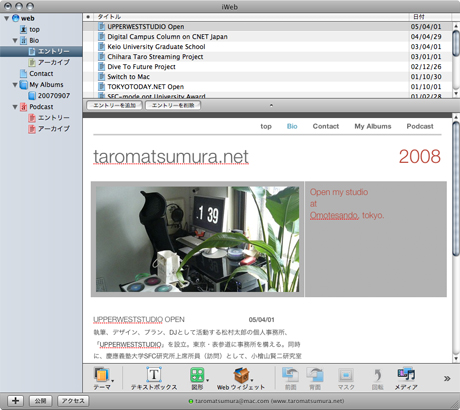Go to Contact in page navigation

(326, 126)
